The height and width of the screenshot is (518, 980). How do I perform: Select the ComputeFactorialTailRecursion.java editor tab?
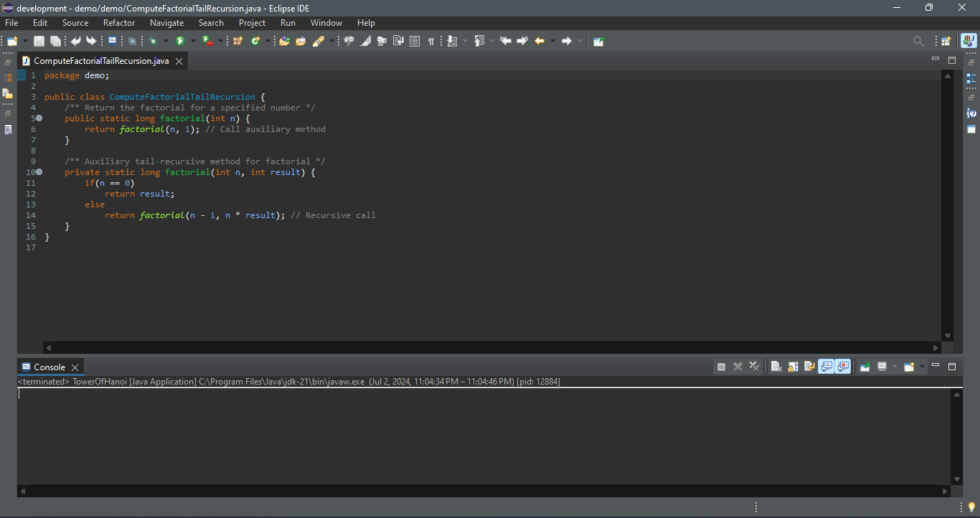click(x=100, y=61)
